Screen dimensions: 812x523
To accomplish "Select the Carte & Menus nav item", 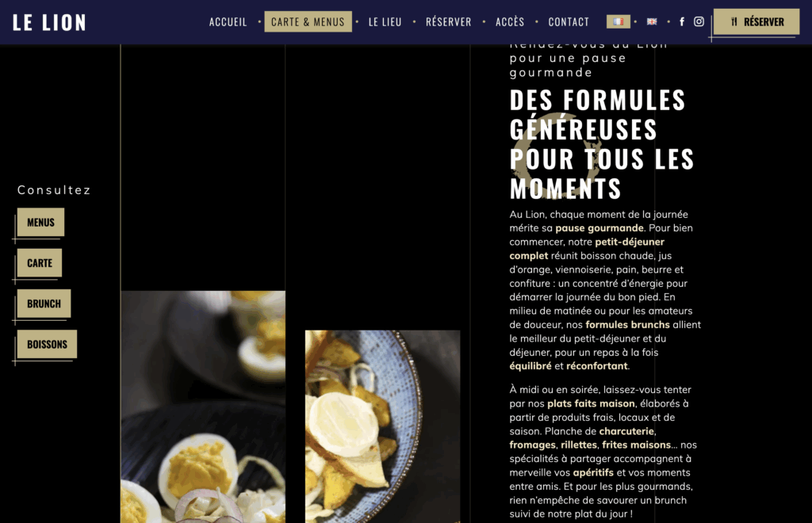I will pos(308,21).
